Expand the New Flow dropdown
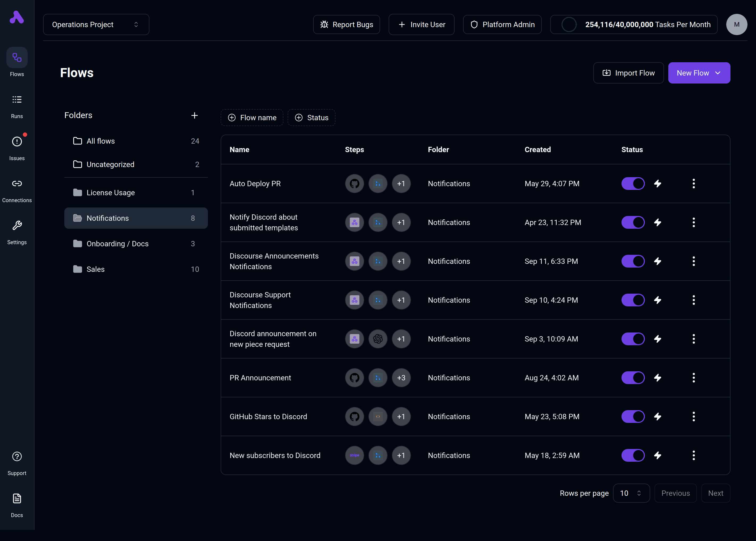The width and height of the screenshot is (756, 541). tap(699, 73)
